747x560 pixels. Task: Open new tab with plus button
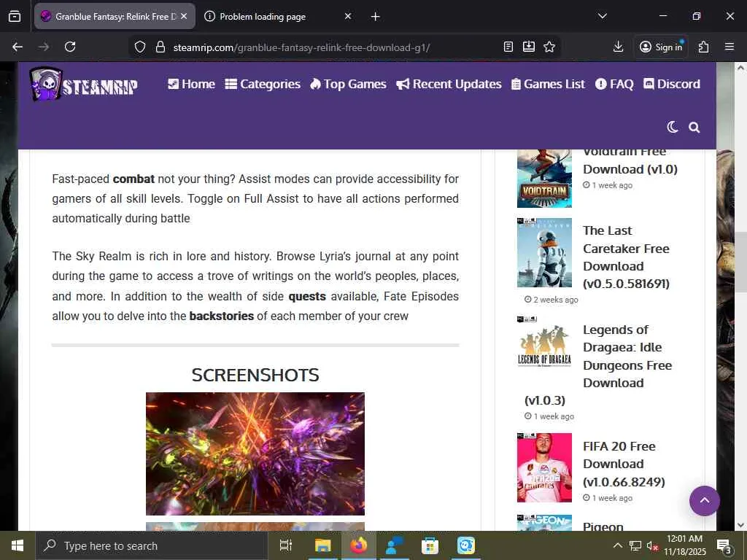click(x=376, y=17)
